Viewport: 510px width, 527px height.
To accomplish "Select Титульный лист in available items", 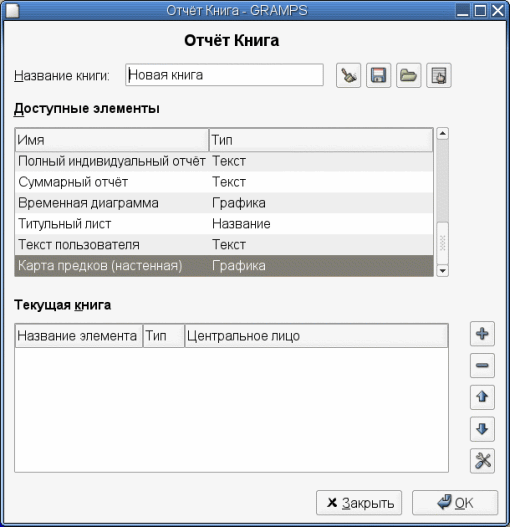I will pyautogui.click(x=224, y=224).
